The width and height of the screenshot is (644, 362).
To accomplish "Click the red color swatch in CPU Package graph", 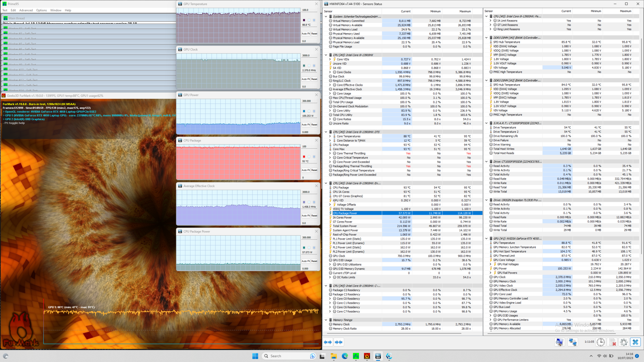I will click(x=304, y=157).
